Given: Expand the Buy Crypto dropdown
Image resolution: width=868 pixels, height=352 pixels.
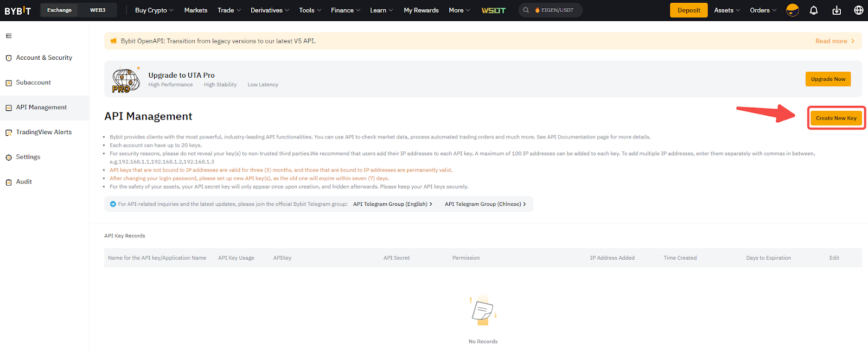Looking at the screenshot, I should coord(154,10).
